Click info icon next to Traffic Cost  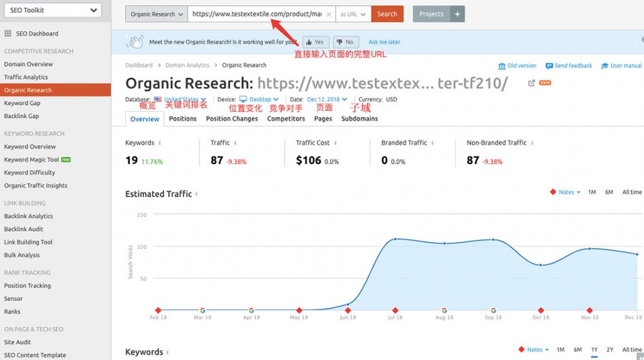tap(336, 143)
